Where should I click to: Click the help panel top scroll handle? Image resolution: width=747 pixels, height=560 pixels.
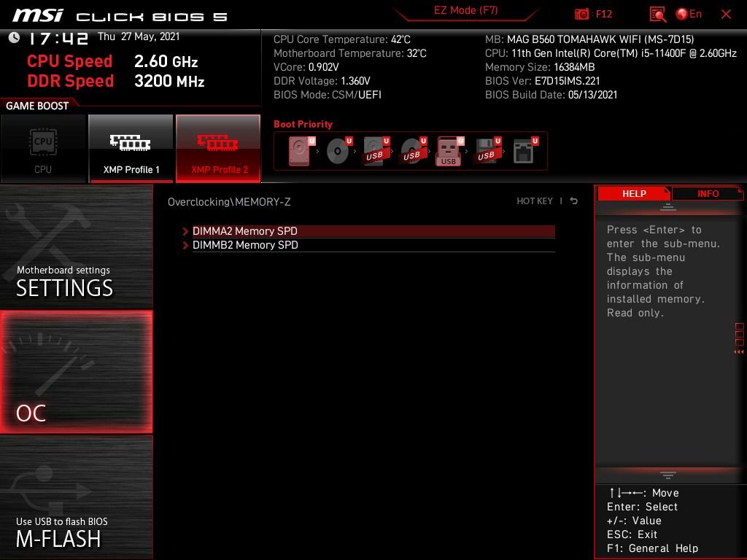point(667,207)
